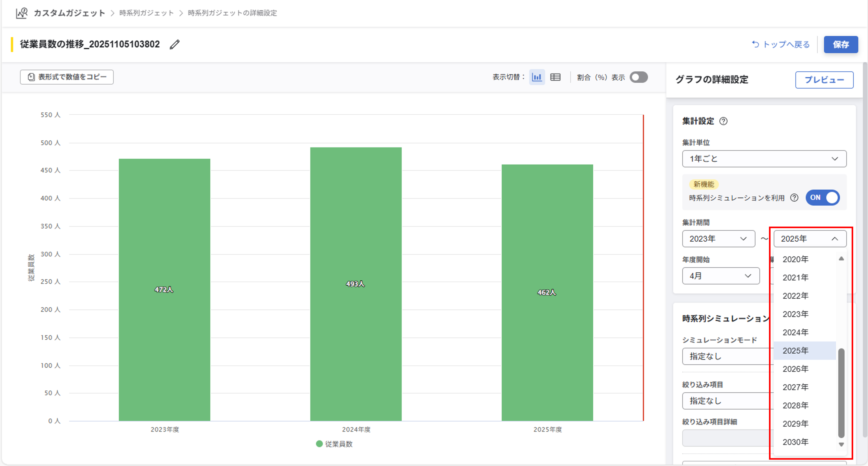Image resolution: width=868 pixels, height=466 pixels.
Task: Switch to bar chart view icon
Action: (537, 77)
